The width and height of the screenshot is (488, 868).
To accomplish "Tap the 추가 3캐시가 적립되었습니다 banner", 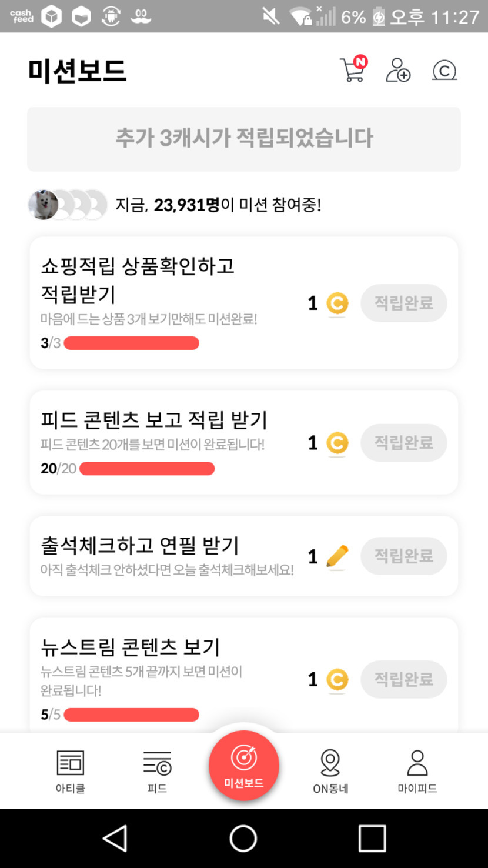I will pos(244,139).
